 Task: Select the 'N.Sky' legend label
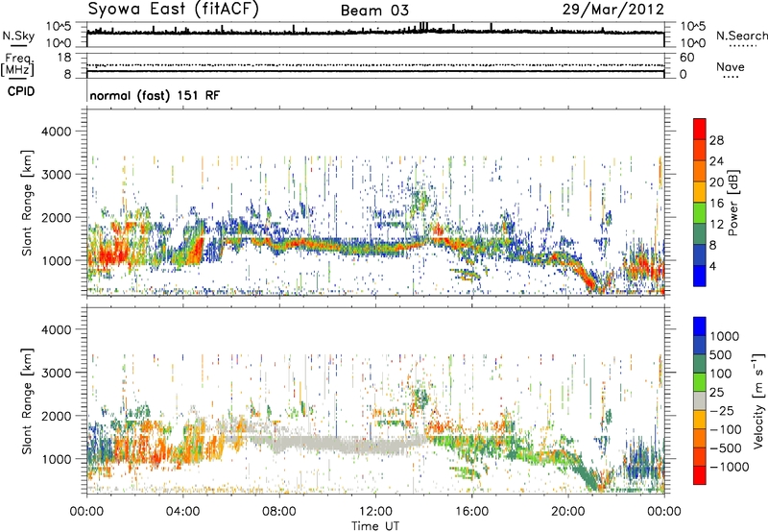(18, 36)
